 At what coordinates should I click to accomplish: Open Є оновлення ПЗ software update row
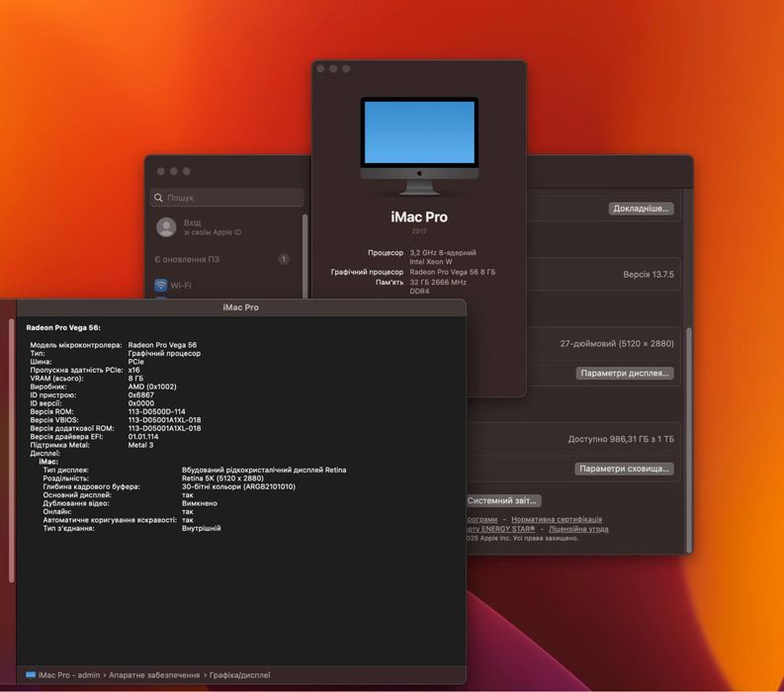click(x=221, y=259)
